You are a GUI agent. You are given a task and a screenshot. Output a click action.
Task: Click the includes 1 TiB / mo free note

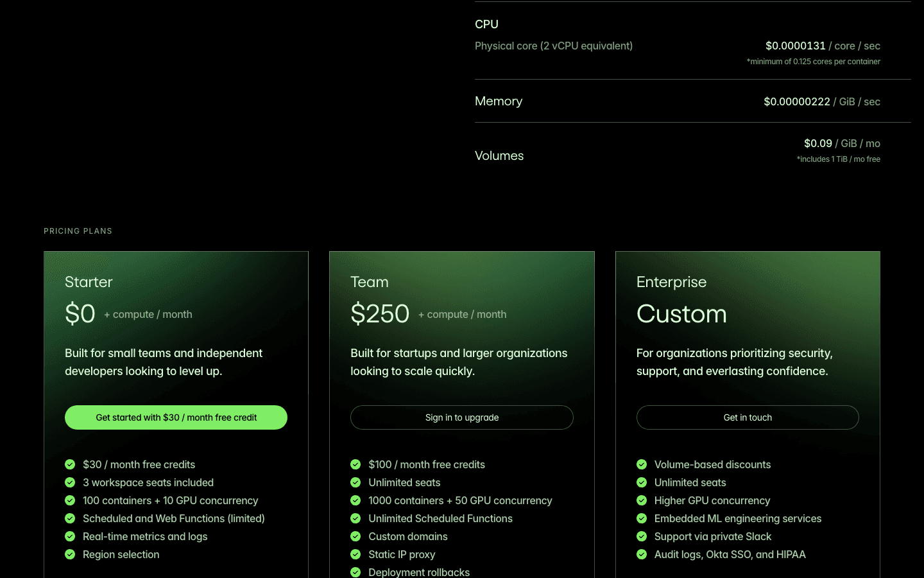tap(839, 159)
